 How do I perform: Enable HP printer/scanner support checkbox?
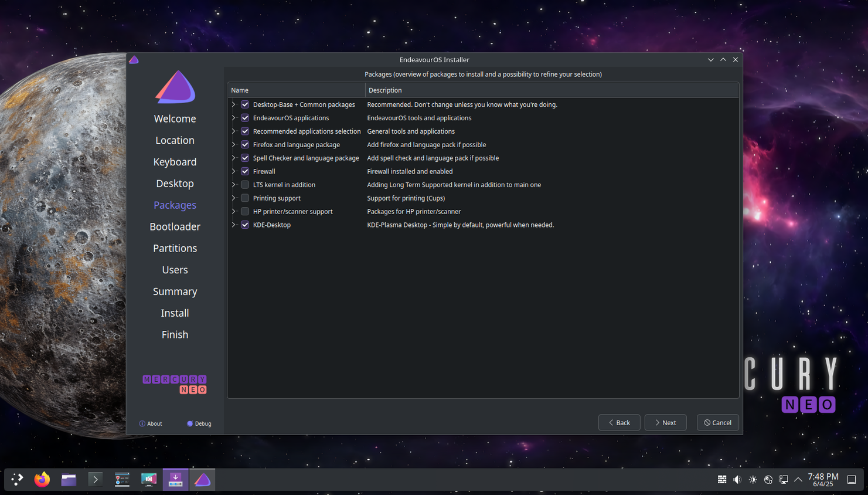[x=245, y=211]
